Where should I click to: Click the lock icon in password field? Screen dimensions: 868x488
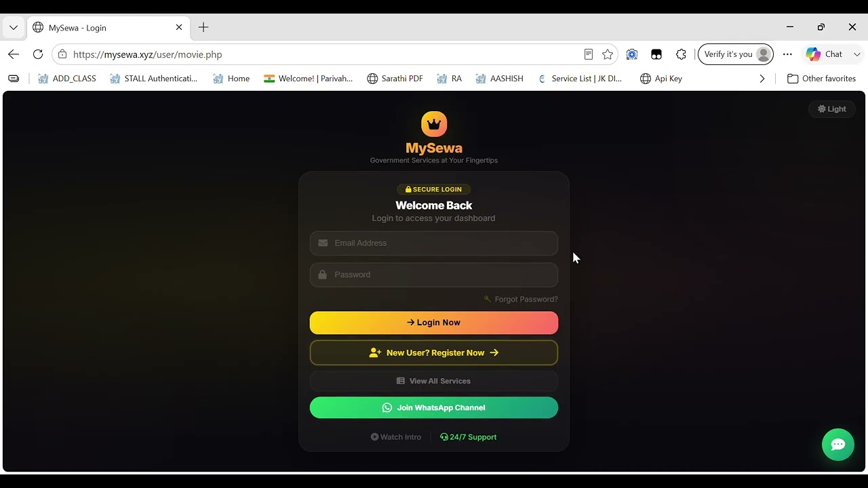tap(322, 274)
